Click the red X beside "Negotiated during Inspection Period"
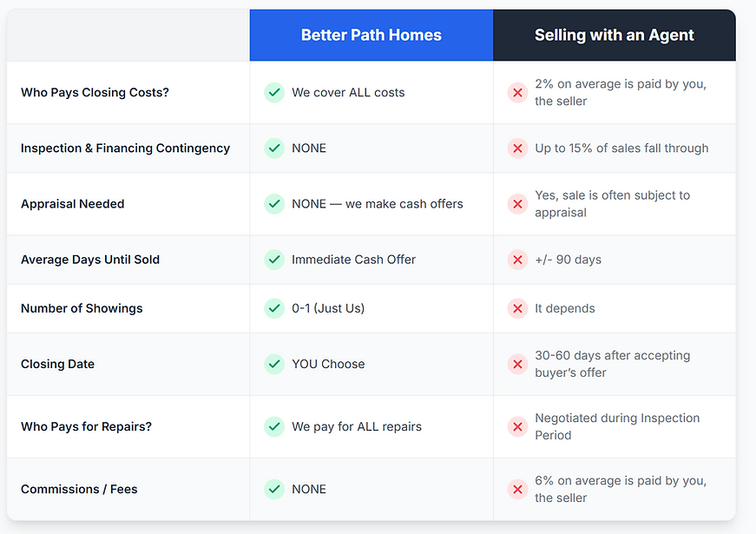 tap(517, 426)
